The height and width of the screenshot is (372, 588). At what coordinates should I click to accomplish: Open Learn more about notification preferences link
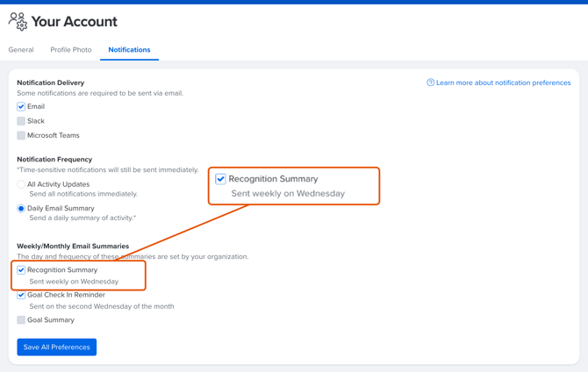point(503,82)
